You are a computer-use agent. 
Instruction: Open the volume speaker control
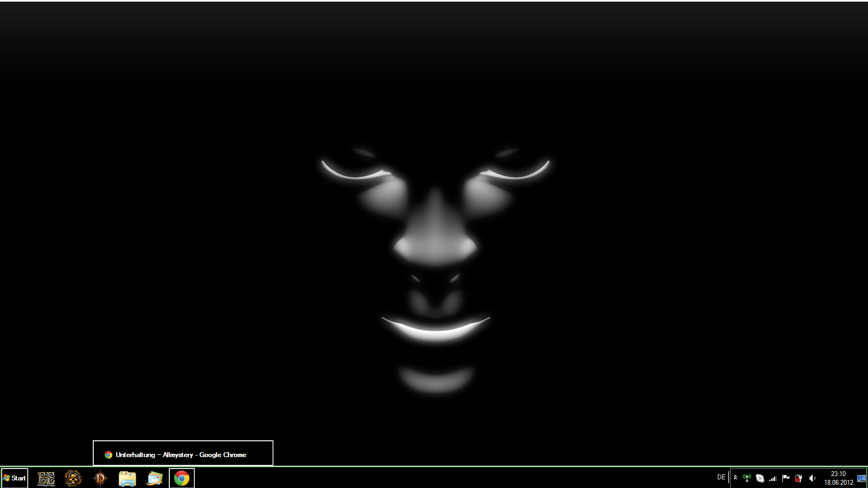click(812, 478)
